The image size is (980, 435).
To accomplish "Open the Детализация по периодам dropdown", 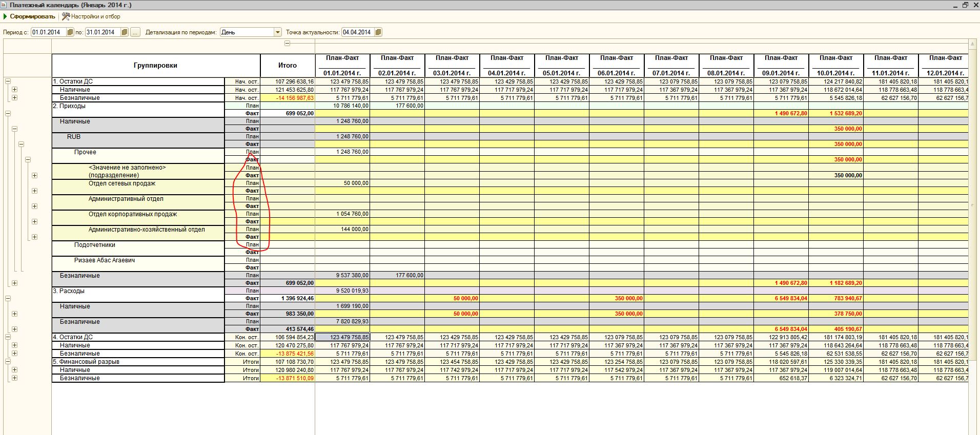I will pyautogui.click(x=278, y=32).
